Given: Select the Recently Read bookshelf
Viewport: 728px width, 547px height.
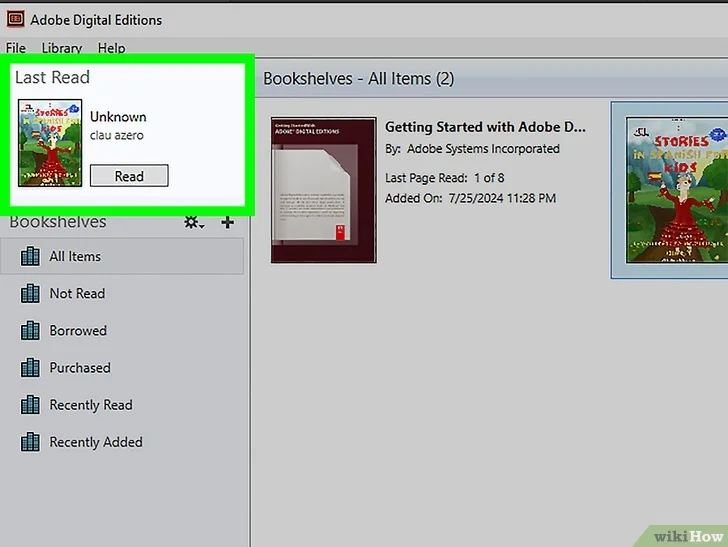Looking at the screenshot, I should click(x=122, y=405).
